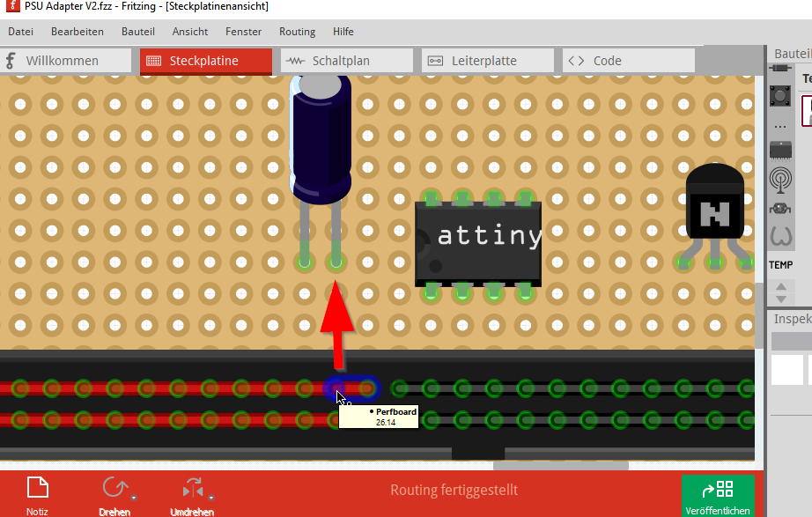Click the Fritzing app icon in title bar

point(12,6)
